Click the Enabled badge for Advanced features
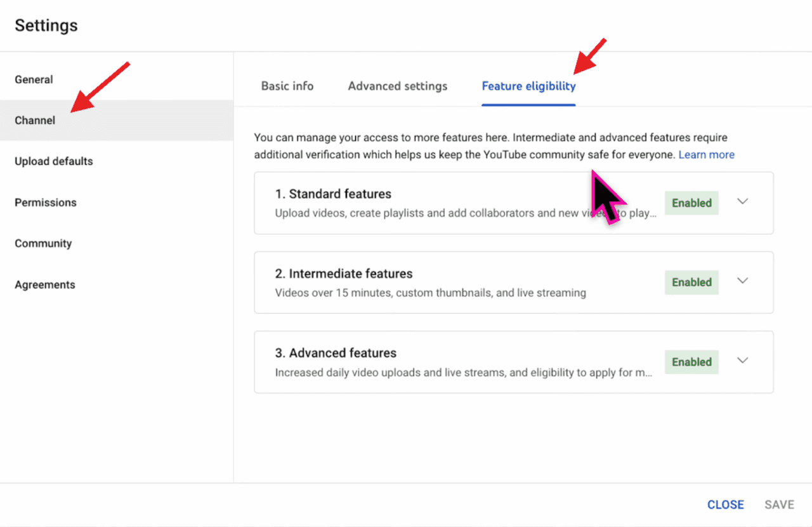Image resolution: width=812 pixels, height=527 pixels. click(691, 361)
